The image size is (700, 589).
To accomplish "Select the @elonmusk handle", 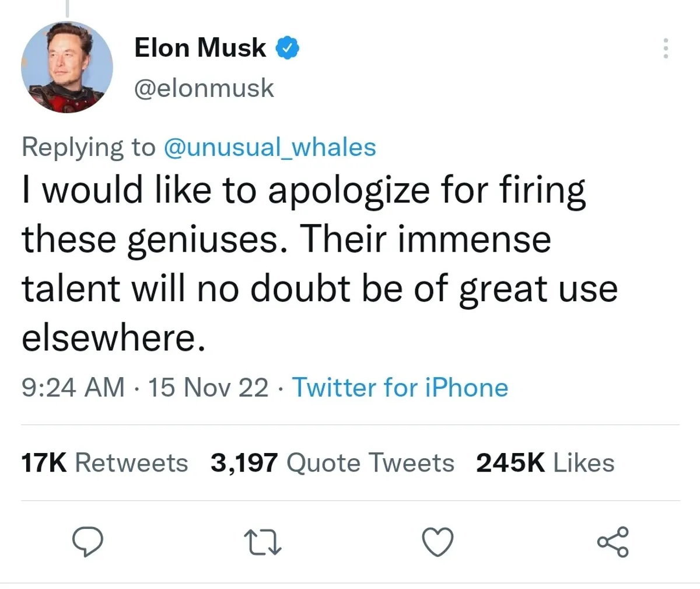I will [204, 88].
